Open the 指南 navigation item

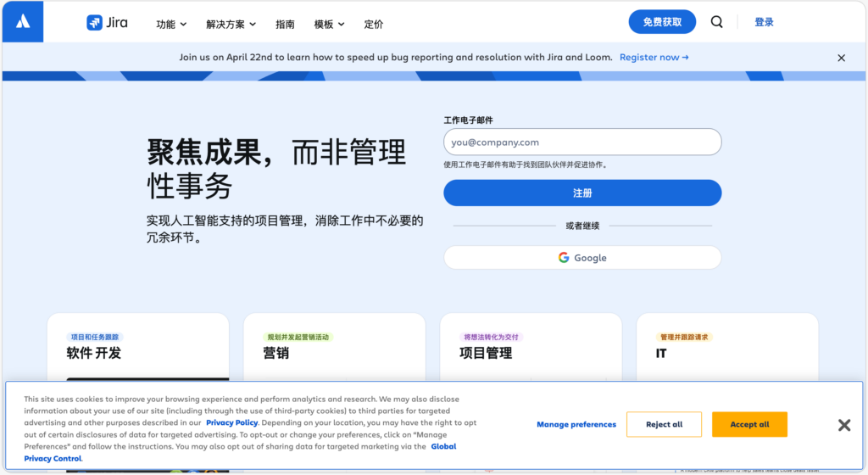(x=285, y=25)
